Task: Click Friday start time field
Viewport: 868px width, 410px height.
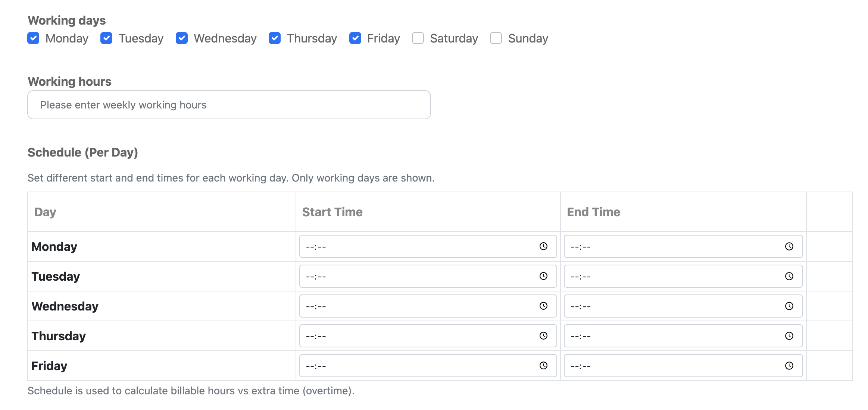Action: 428,366
